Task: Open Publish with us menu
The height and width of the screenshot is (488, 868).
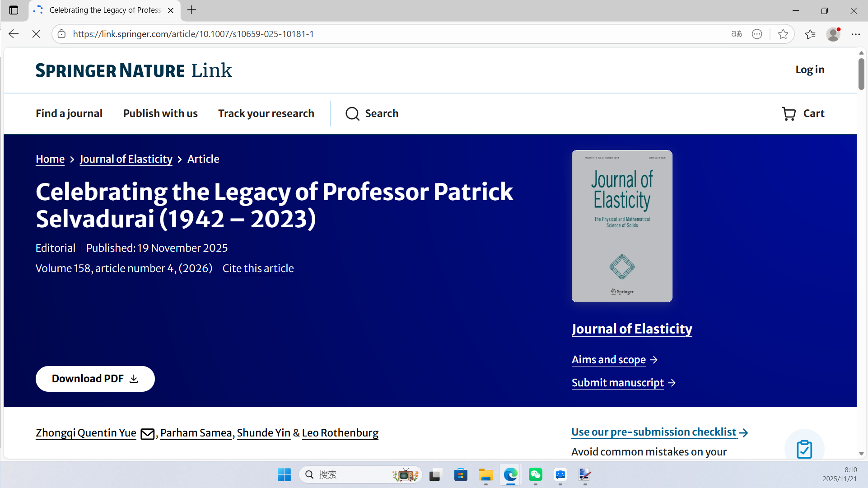Action: pyautogui.click(x=160, y=113)
